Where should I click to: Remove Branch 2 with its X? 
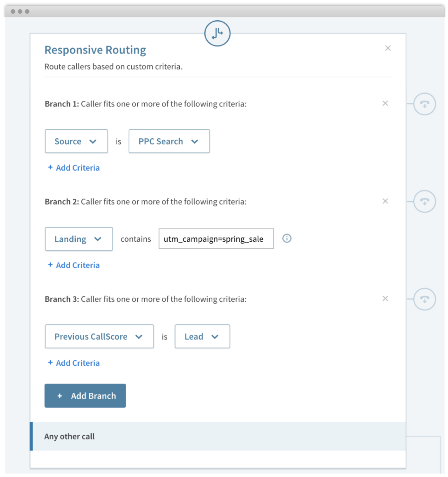pos(385,201)
